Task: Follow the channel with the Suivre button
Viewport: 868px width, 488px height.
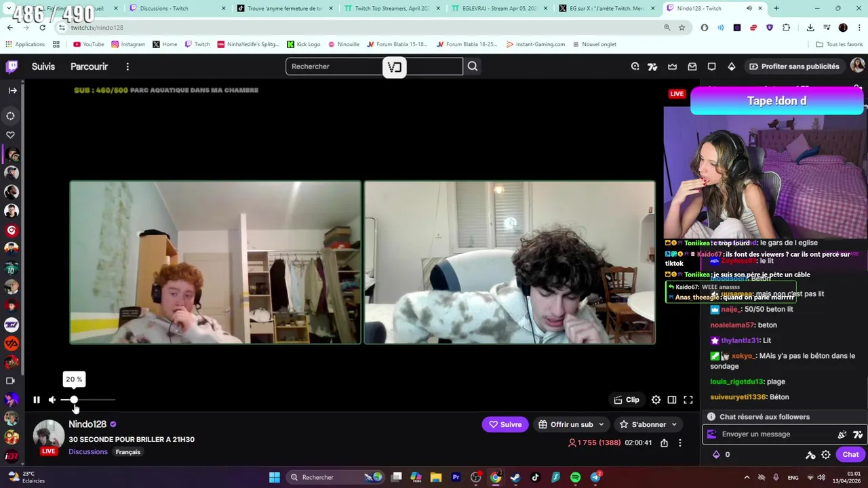Action: [505, 424]
